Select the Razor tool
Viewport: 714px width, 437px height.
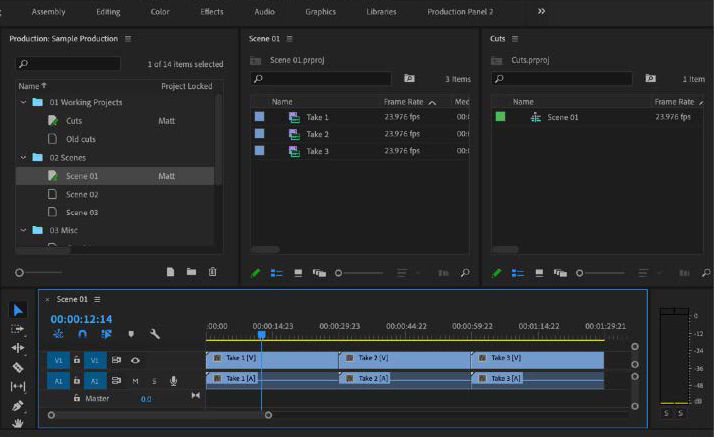(18, 367)
